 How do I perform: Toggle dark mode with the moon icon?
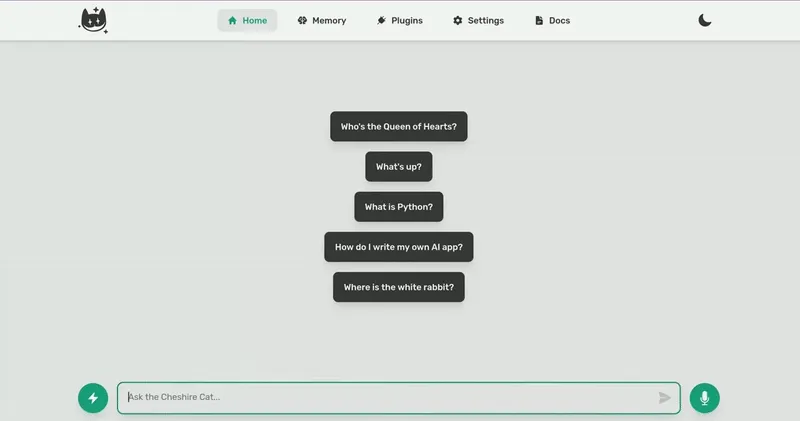pyautogui.click(x=705, y=20)
